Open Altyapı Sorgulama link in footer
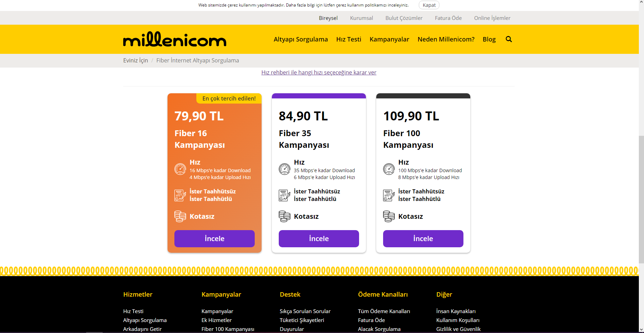 (145, 320)
